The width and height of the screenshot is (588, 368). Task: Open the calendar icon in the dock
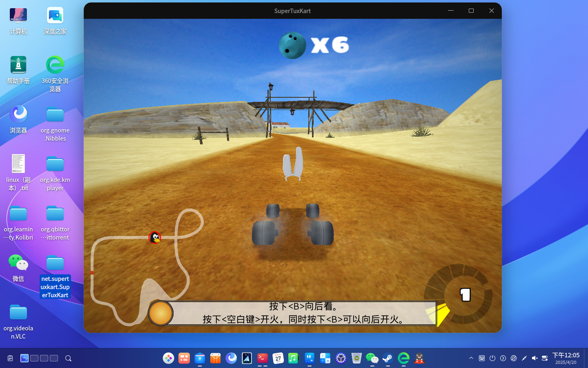coord(278,358)
